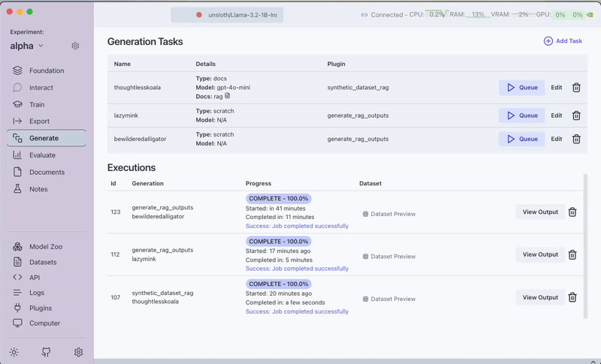601x364 pixels.
Task: Click the red stop indicator beside model name
Action: 199,15
